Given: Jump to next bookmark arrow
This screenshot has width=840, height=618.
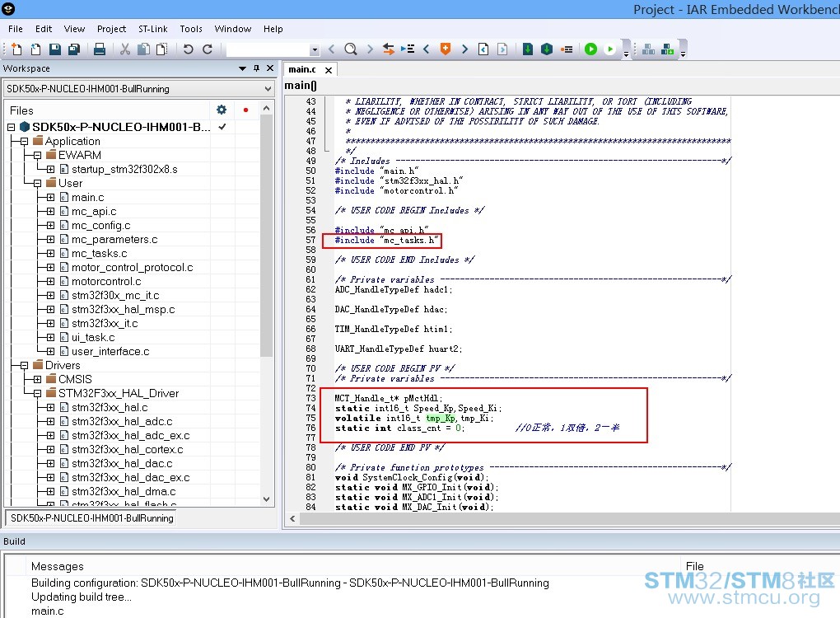Looking at the screenshot, I should tap(464, 49).
